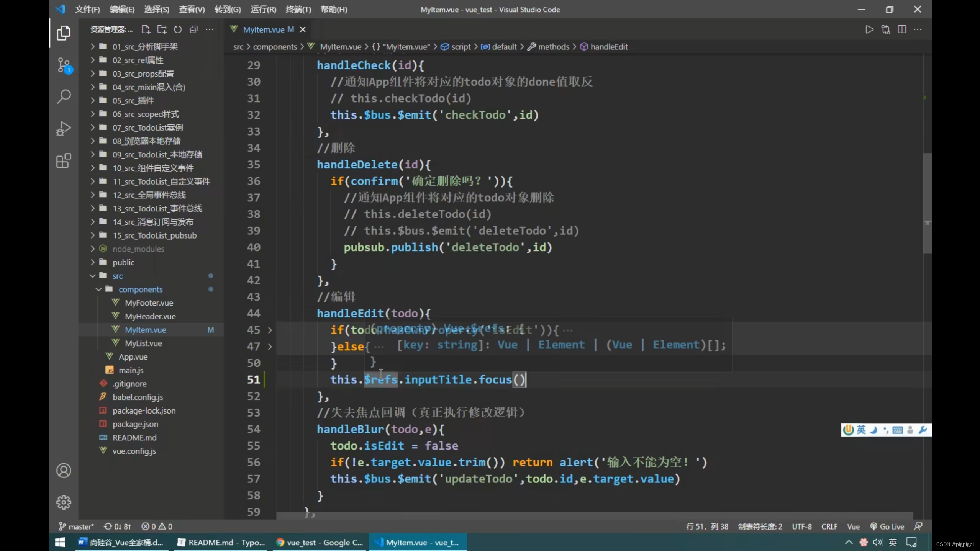Select the MyItem.vue editor tab
Viewport: 980px width, 551px height.
coord(264,29)
